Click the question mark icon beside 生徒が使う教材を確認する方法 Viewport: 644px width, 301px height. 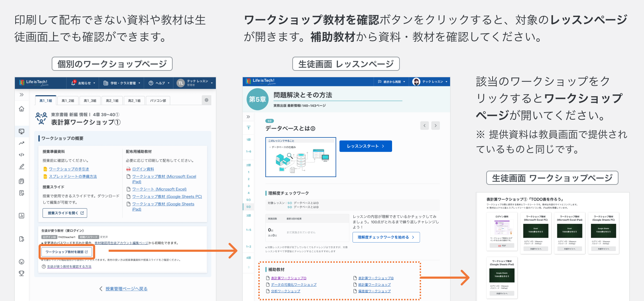(x=44, y=267)
